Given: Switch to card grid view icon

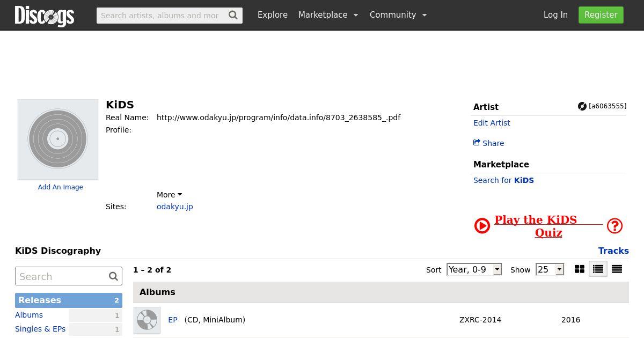Looking at the screenshot, I should pos(580,269).
